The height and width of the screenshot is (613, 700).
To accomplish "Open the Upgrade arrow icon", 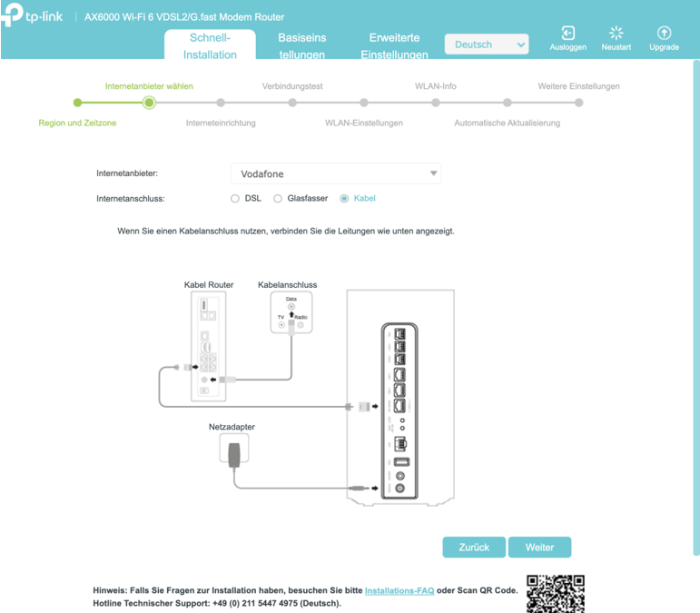I will coord(664,34).
